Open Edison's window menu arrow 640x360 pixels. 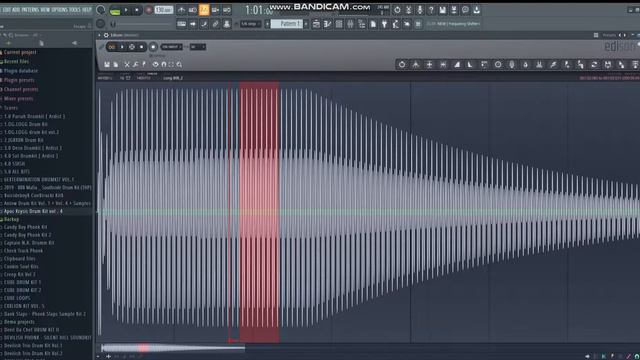click(99, 35)
